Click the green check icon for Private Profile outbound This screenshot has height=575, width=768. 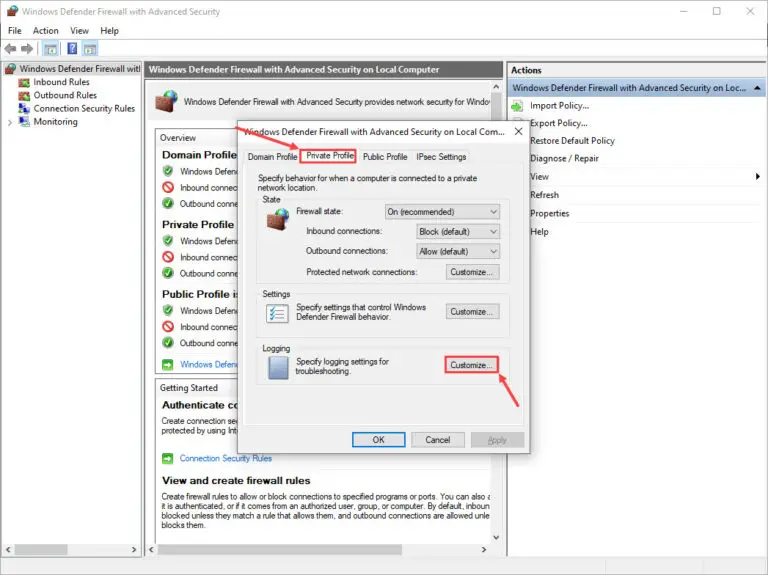tap(168, 273)
